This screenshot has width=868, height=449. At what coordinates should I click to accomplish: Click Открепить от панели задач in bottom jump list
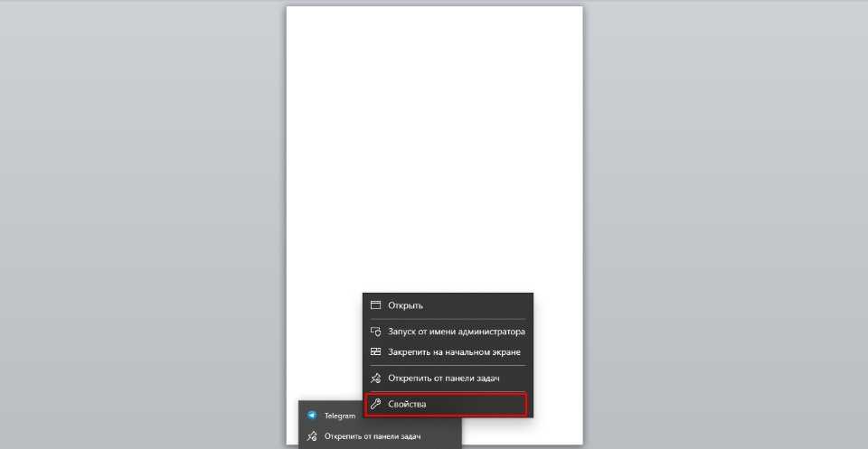coord(380,436)
